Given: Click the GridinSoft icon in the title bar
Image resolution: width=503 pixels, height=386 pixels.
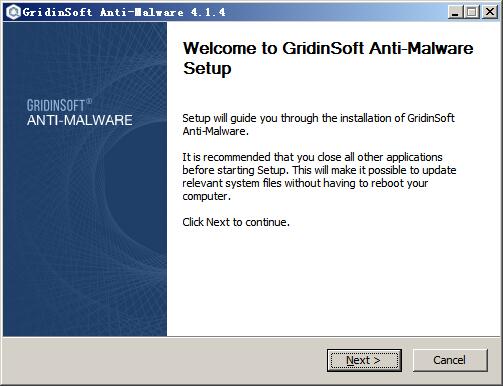Looking at the screenshot, I should 13,12.
